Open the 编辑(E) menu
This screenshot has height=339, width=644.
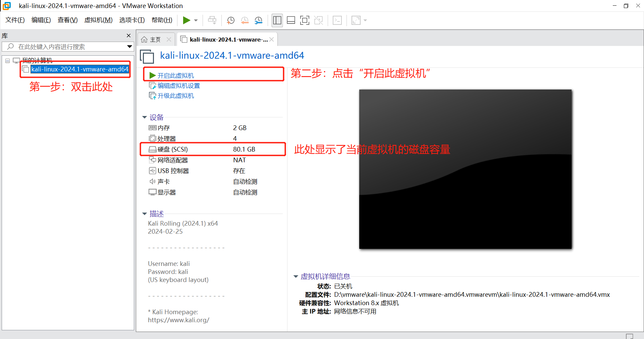[x=41, y=20]
